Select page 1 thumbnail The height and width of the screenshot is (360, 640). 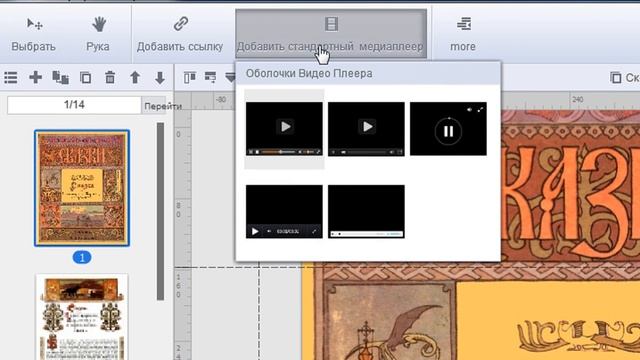coord(82,188)
